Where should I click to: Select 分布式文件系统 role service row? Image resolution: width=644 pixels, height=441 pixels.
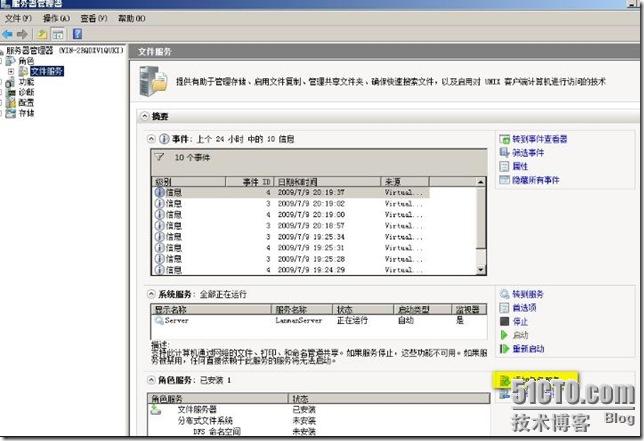319,420
